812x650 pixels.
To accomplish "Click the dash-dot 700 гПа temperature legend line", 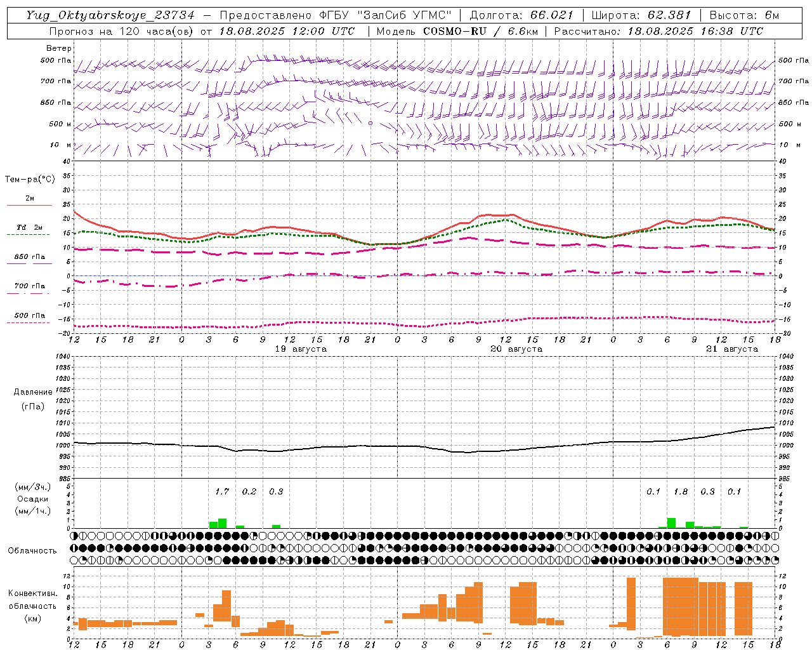I will click(29, 293).
